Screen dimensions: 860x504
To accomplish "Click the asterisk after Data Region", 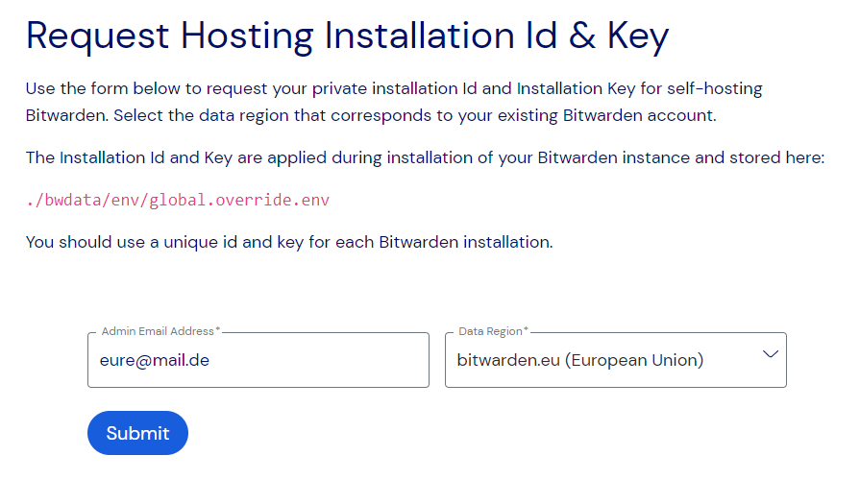I will (x=526, y=331).
